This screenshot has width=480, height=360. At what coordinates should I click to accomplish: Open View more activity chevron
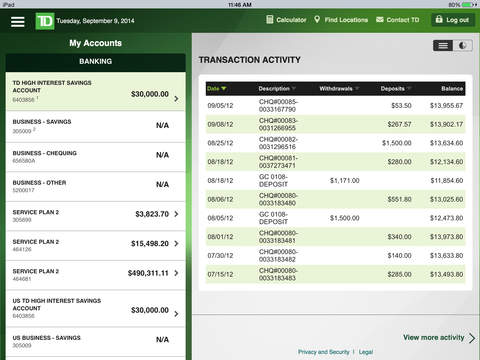pyautogui.click(x=472, y=338)
